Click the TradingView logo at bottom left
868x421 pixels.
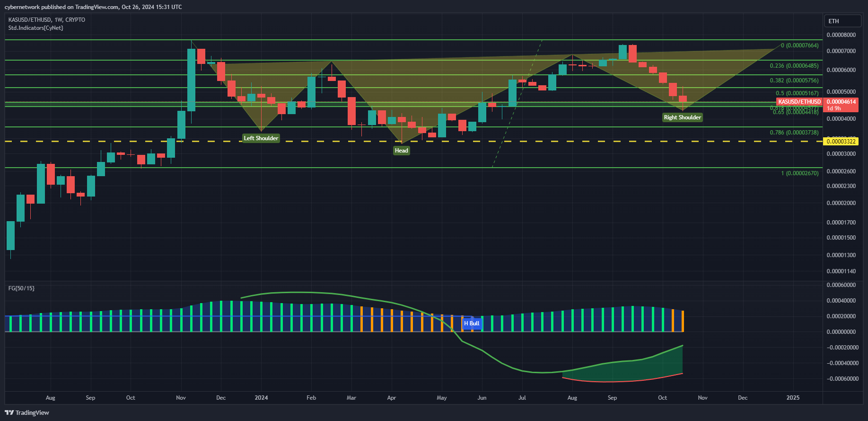pyautogui.click(x=27, y=412)
